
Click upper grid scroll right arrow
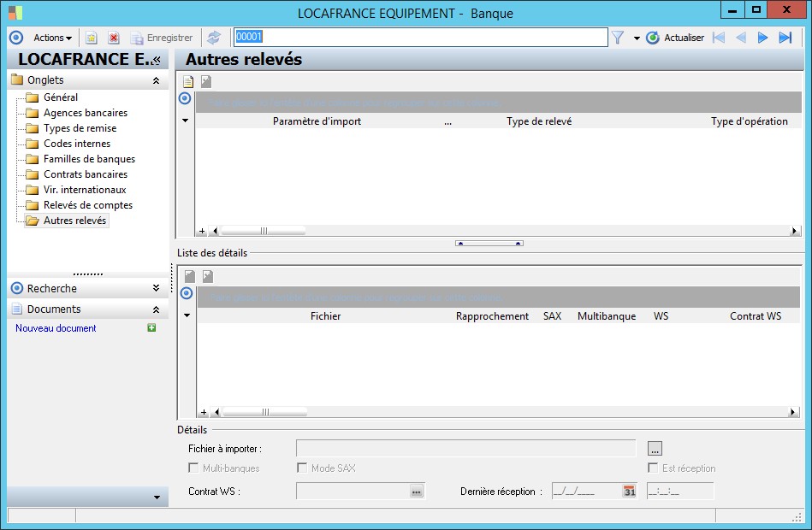[x=794, y=231]
